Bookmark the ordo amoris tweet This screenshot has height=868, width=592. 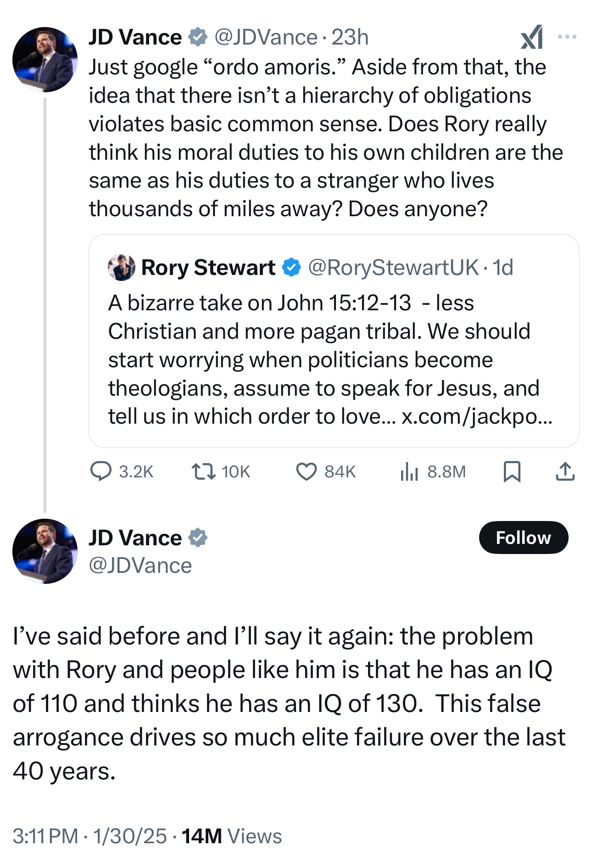512,471
